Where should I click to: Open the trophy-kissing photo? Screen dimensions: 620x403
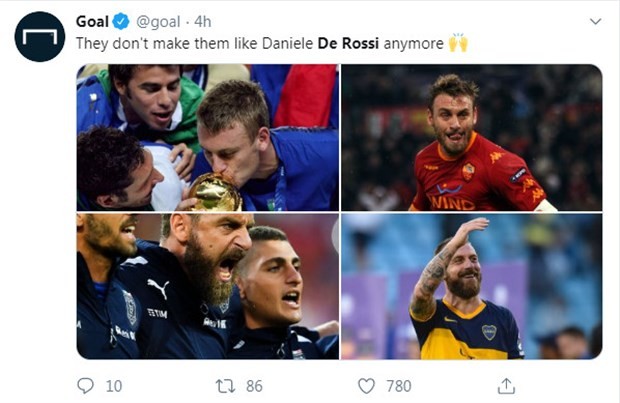point(207,137)
